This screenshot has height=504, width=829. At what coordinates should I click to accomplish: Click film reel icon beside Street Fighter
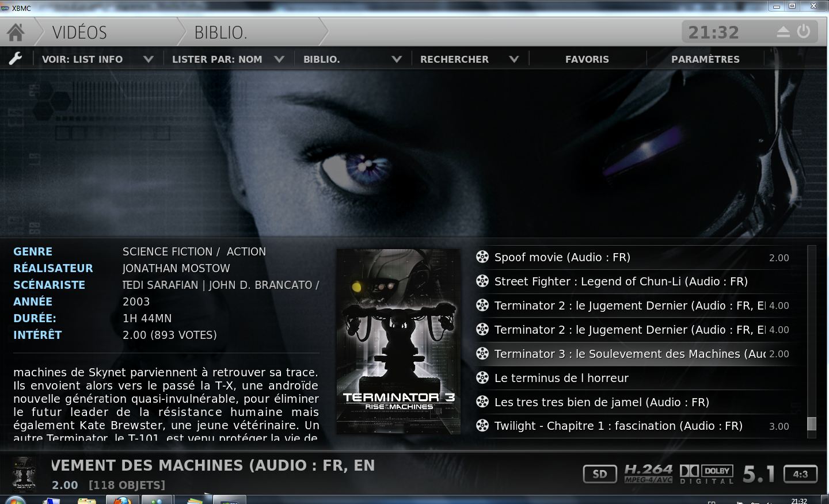pyautogui.click(x=482, y=281)
